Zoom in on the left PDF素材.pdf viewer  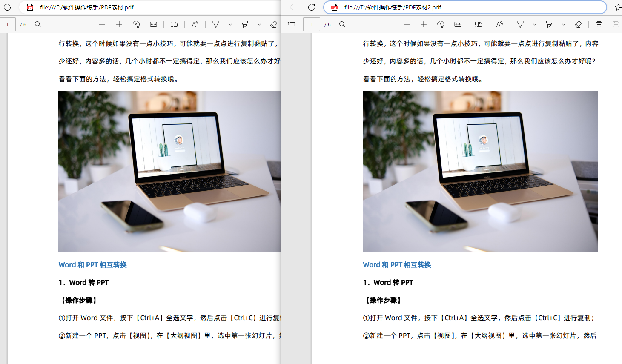pyautogui.click(x=119, y=24)
